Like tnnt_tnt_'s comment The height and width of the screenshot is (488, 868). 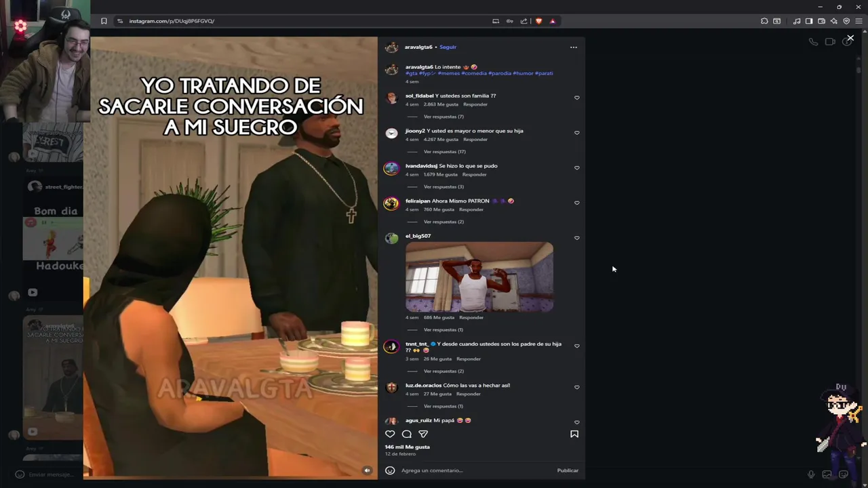coord(577,346)
